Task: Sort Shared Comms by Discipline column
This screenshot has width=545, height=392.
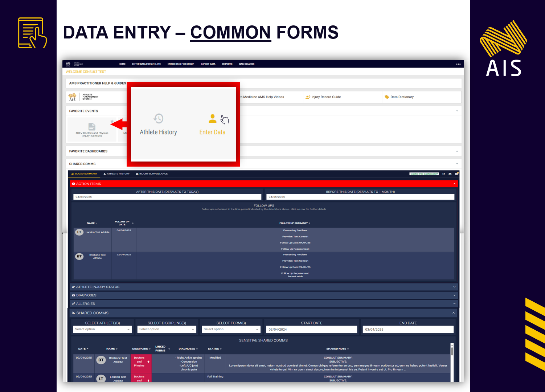Action: pyautogui.click(x=142, y=349)
